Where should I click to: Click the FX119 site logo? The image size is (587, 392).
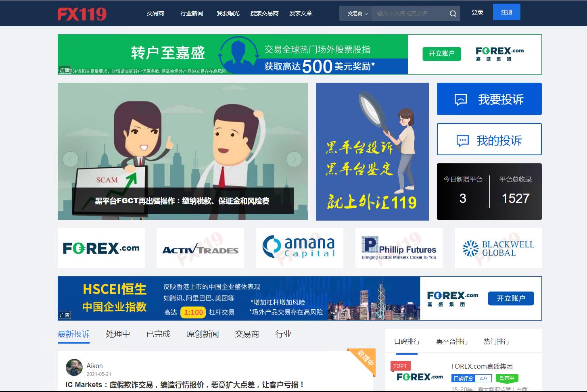82,14
